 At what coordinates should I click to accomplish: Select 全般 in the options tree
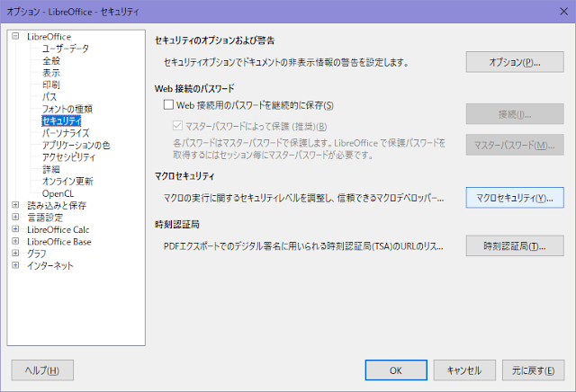click(x=51, y=60)
